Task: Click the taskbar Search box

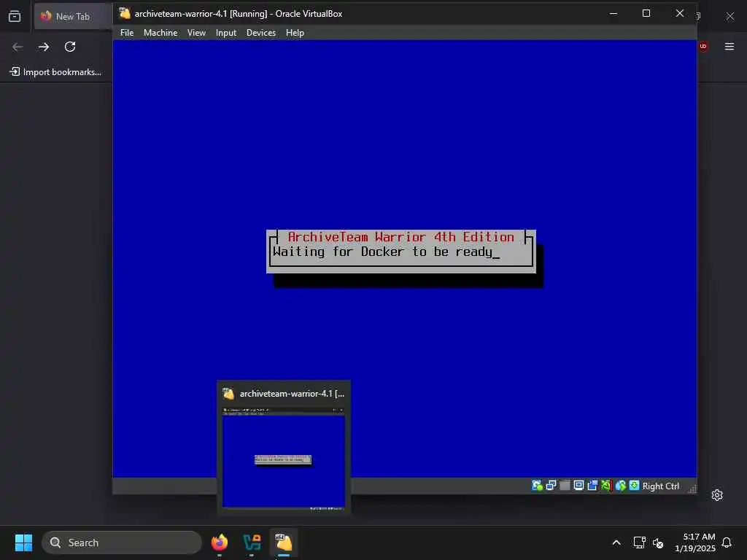Action: tap(122, 542)
